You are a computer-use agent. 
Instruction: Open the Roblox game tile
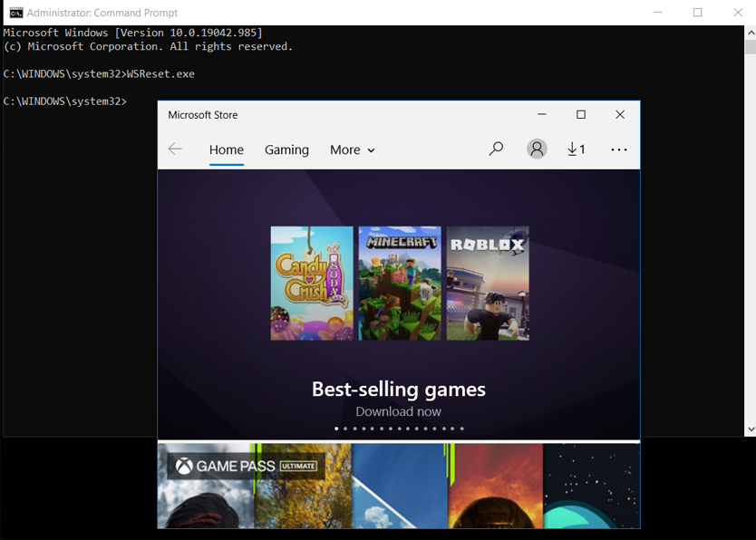pos(488,284)
